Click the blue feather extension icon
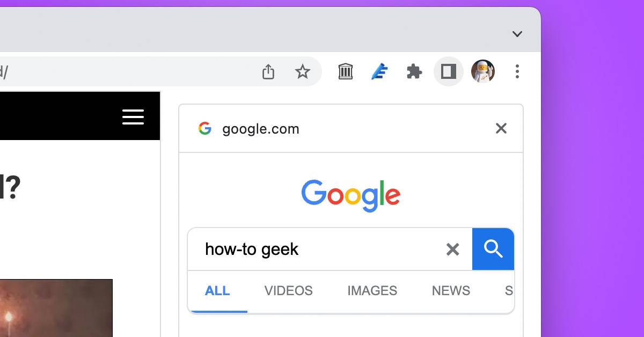The image size is (644, 337). (x=380, y=71)
